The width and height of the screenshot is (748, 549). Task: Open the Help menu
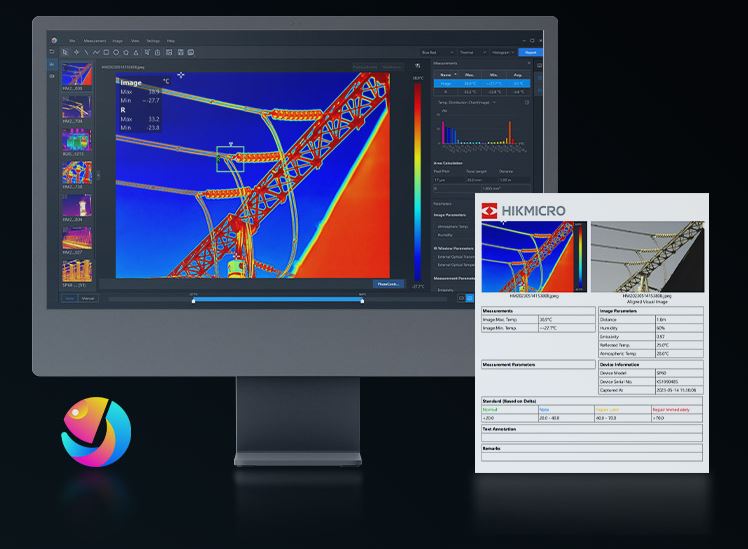[x=171, y=41]
